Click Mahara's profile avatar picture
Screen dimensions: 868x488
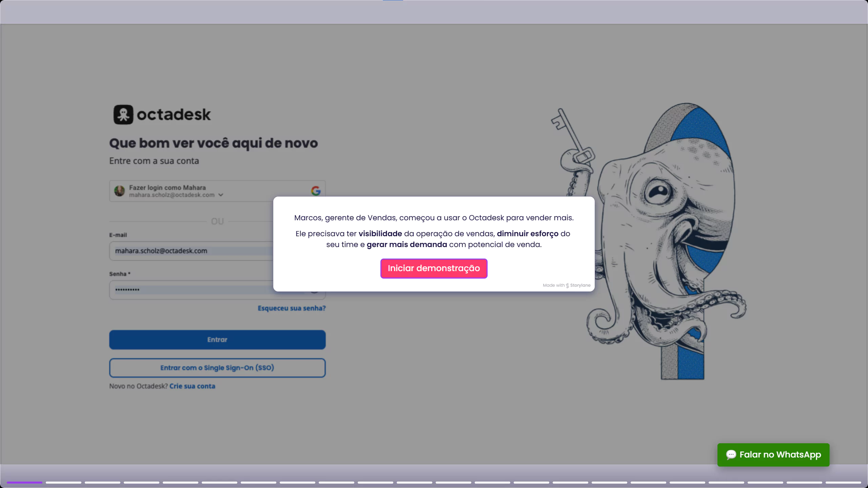click(x=119, y=191)
